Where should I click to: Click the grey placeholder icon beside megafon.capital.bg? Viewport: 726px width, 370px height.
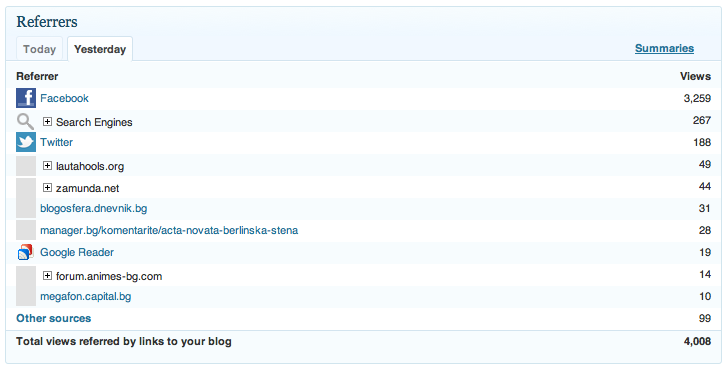26,296
